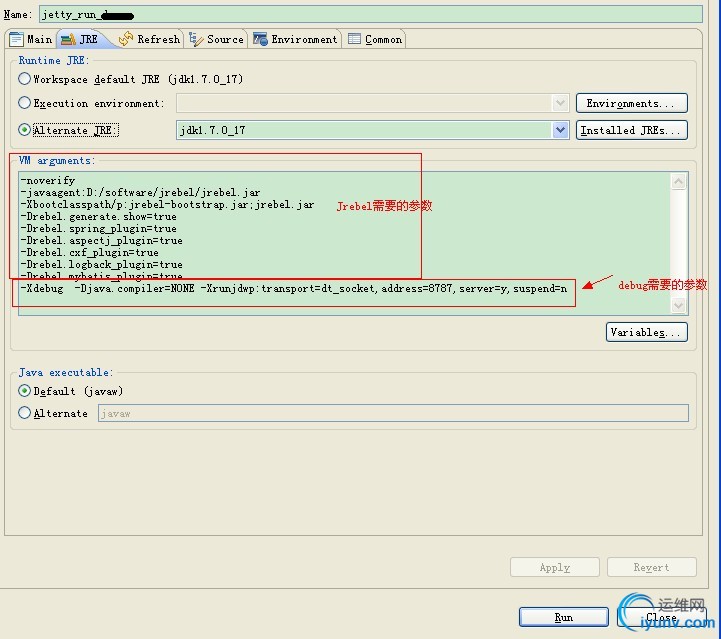This screenshot has width=721, height=639.
Task: Click the Environments... button
Action: (x=632, y=103)
